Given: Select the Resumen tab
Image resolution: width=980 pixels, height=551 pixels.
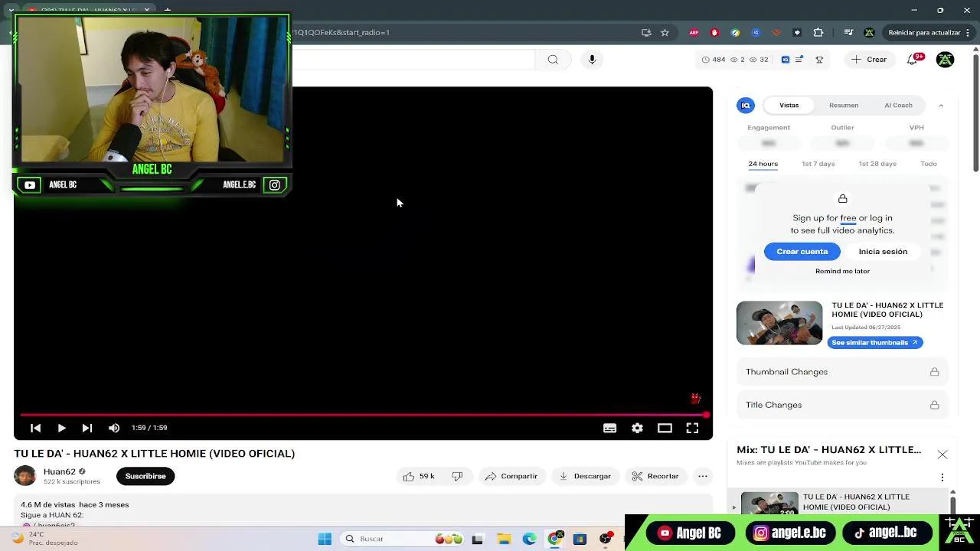Looking at the screenshot, I should point(844,105).
